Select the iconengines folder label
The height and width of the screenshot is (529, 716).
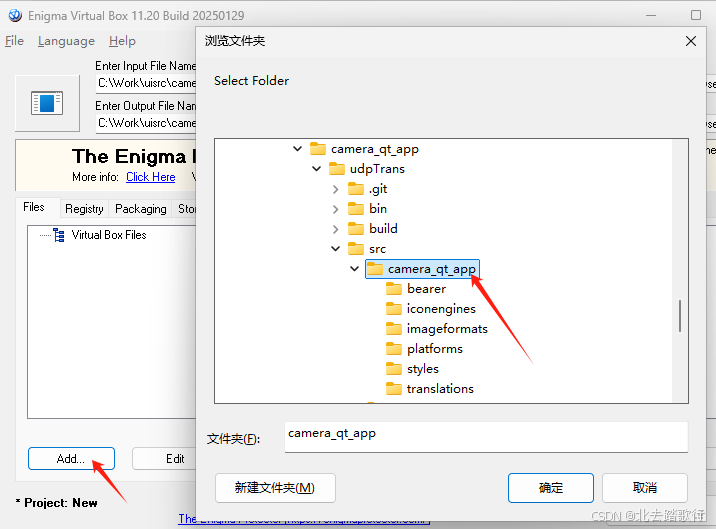pos(441,309)
